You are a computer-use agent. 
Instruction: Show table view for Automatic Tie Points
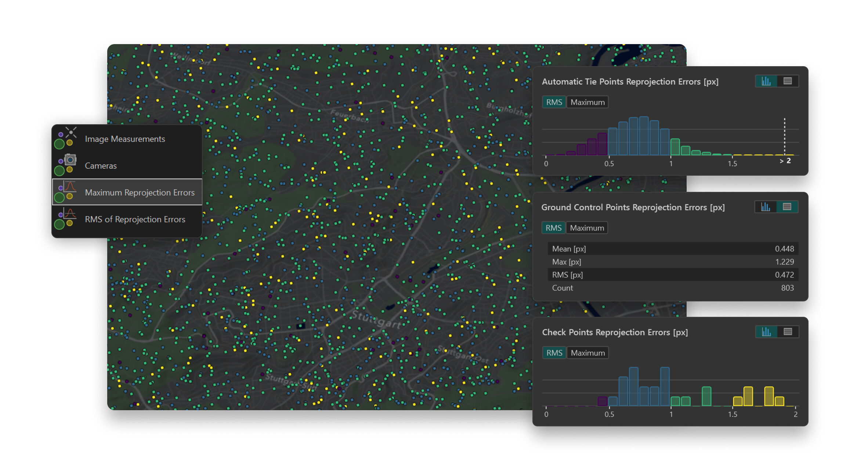787,81
